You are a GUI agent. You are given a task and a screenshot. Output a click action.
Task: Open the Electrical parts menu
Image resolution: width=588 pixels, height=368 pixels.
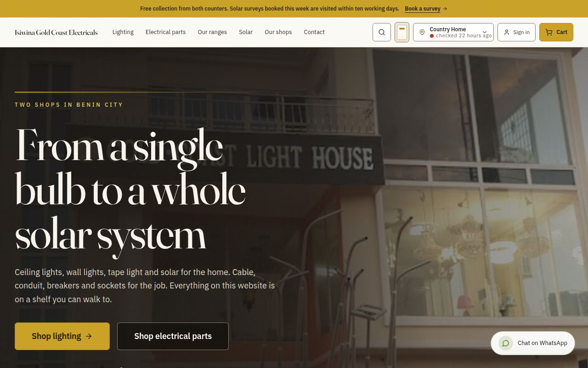point(165,32)
